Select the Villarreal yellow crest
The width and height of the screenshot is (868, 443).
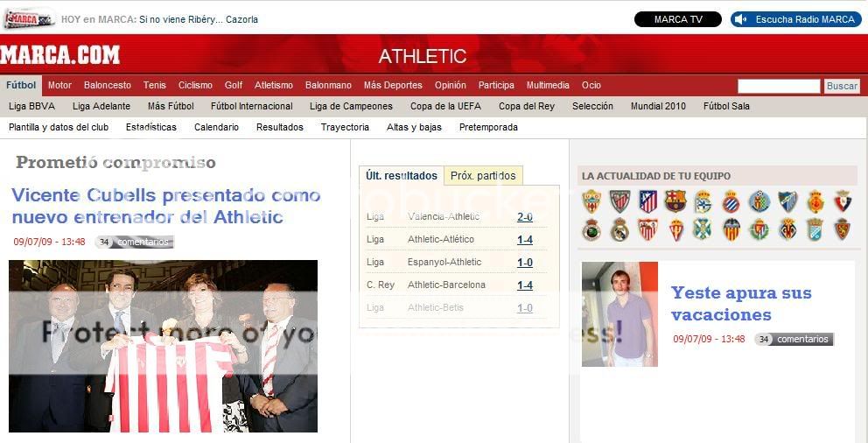click(x=787, y=229)
